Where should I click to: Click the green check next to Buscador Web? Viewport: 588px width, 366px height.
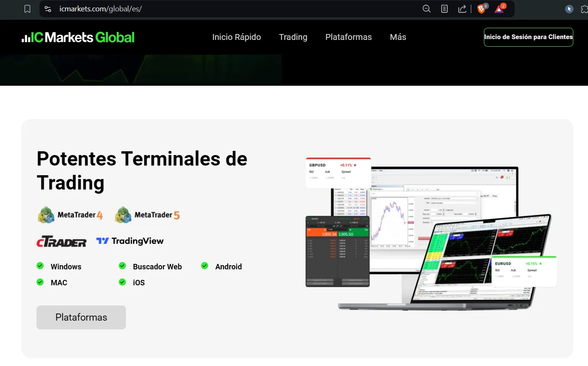[x=123, y=266]
